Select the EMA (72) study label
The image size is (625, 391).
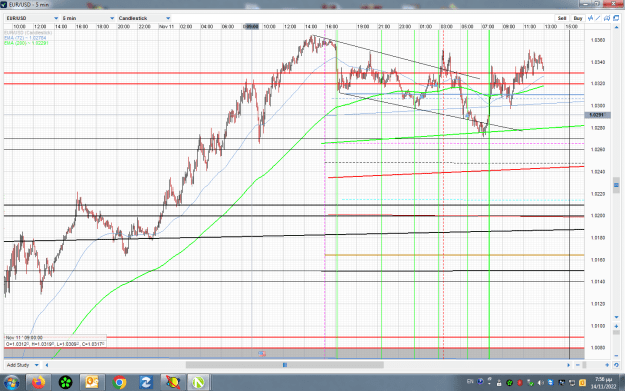[25, 38]
